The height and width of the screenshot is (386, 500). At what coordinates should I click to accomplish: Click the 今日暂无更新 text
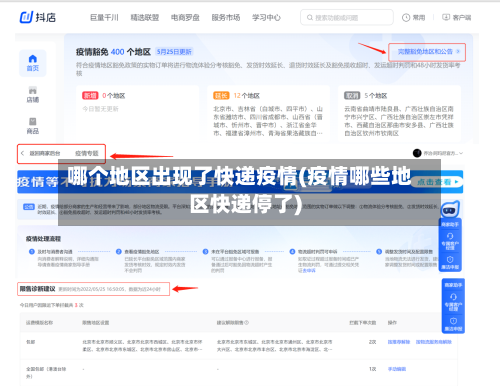point(100,109)
